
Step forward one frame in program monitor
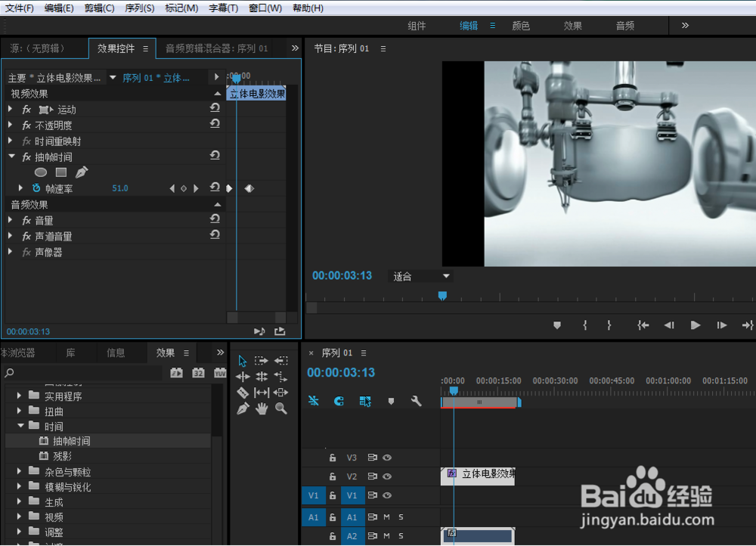point(721,325)
